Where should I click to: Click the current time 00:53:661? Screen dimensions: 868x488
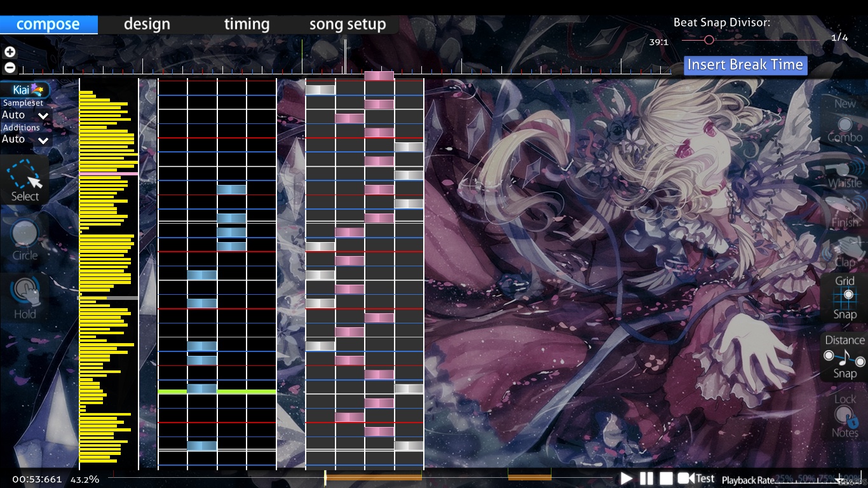click(37, 479)
